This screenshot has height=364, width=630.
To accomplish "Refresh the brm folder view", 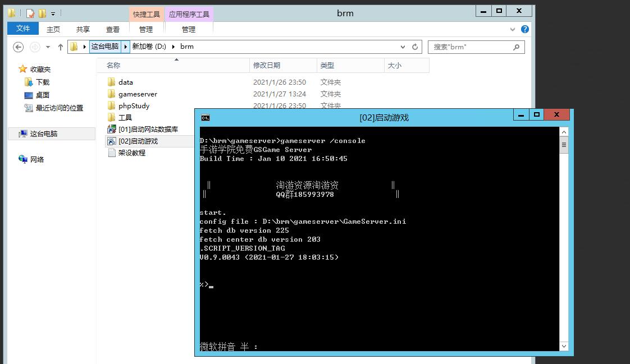I will (x=415, y=47).
